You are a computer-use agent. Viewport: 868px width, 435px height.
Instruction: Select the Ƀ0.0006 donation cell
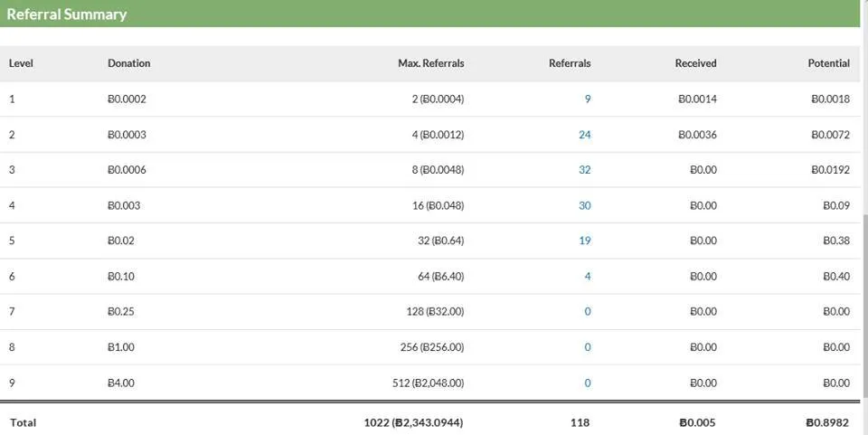click(127, 170)
